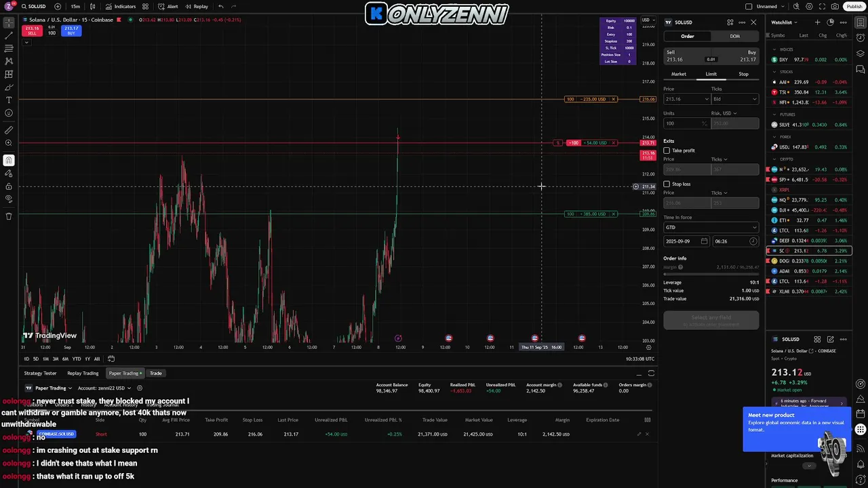
Task: Maximize the bottom trading panel
Action: pos(651,373)
